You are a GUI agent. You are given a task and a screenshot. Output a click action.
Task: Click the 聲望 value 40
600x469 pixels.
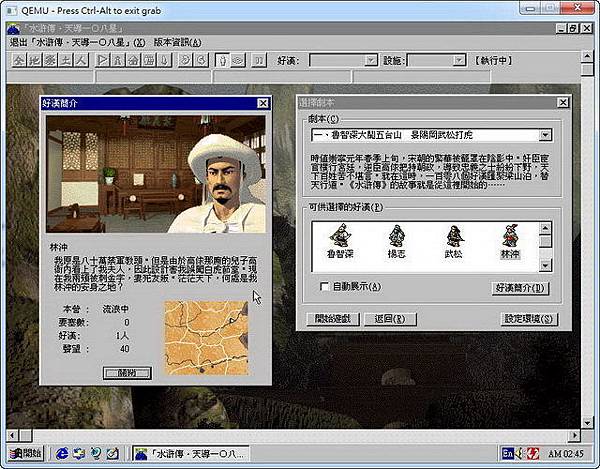coord(124,349)
